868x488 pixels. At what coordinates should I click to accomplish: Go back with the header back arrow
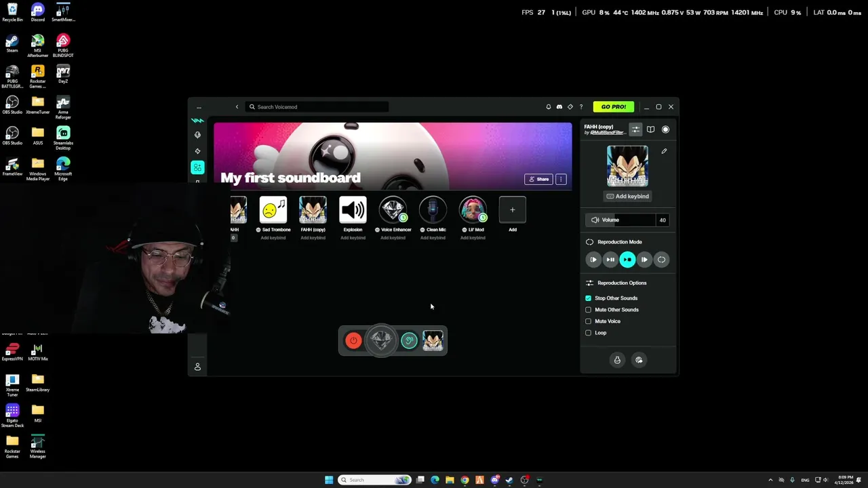point(237,107)
